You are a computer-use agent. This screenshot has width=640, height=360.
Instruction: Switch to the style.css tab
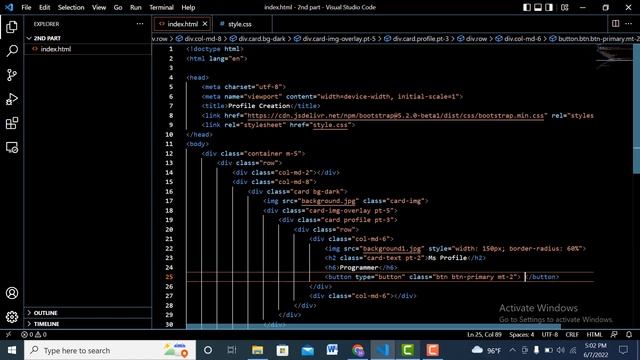point(240,24)
